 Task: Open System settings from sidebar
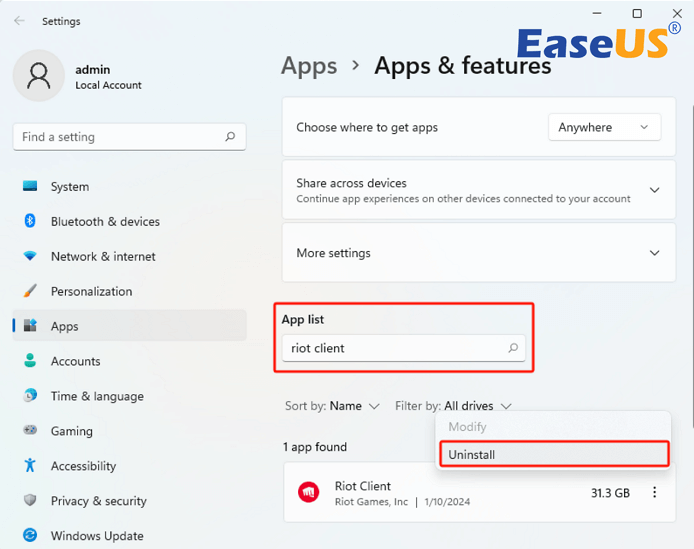click(69, 187)
